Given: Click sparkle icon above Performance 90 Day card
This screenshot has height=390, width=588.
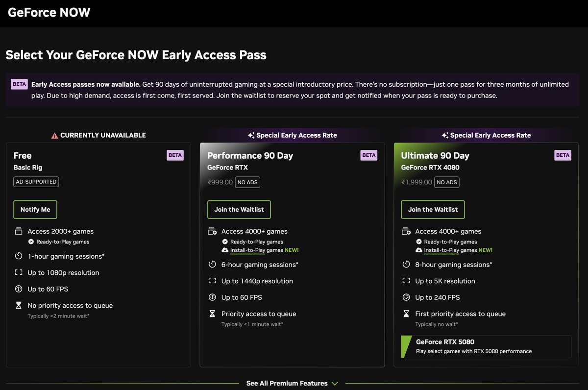Looking at the screenshot, I should click(x=251, y=135).
